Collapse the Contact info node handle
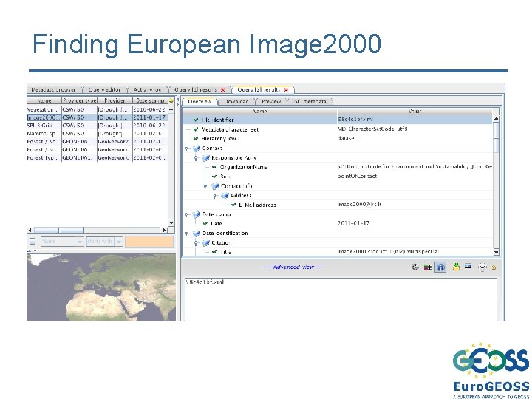This screenshot has width=532, height=399. (205, 186)
